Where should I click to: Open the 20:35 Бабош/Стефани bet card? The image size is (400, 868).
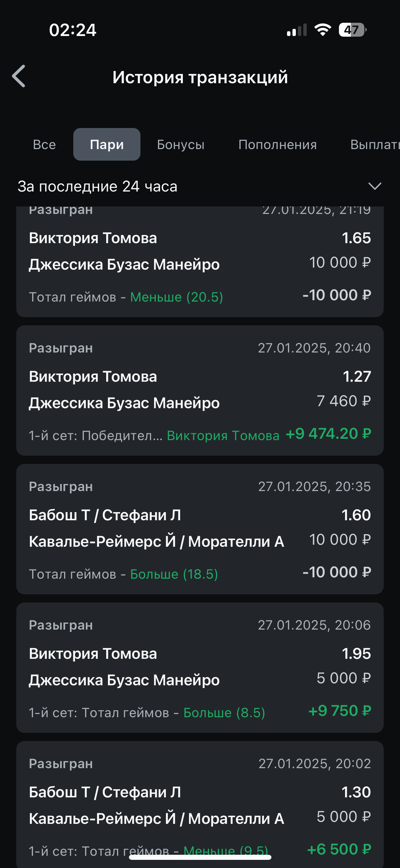click(200, 529)
